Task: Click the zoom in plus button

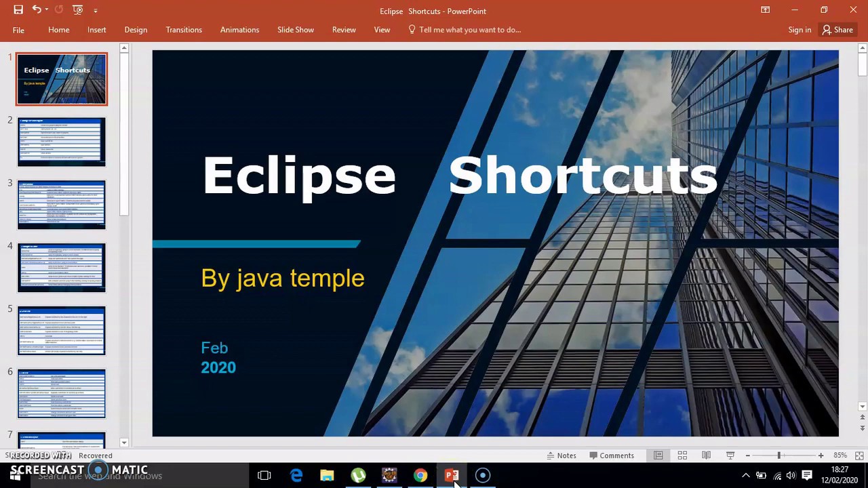Action: click(821, 455)
